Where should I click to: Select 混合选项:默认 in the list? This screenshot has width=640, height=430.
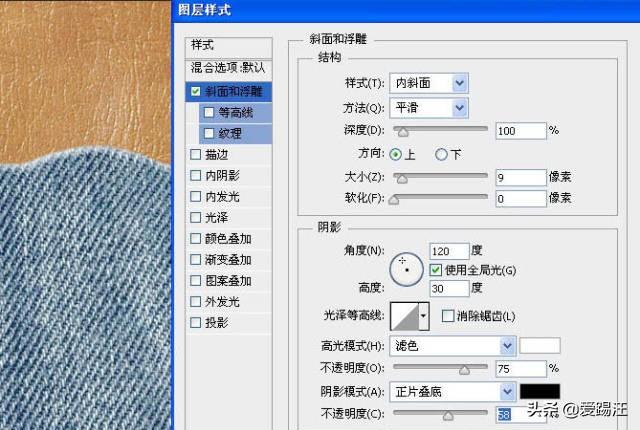(229, 68)
